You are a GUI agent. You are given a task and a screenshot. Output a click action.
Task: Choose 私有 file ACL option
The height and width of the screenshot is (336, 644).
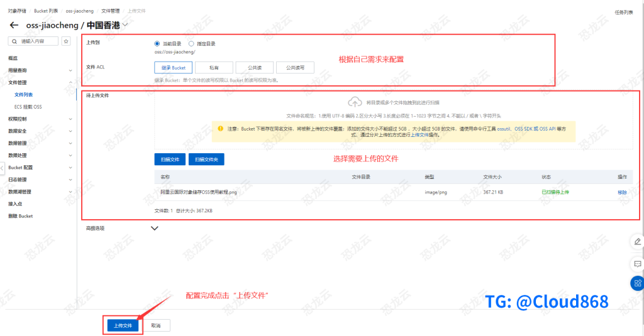(x=214, y=68)
